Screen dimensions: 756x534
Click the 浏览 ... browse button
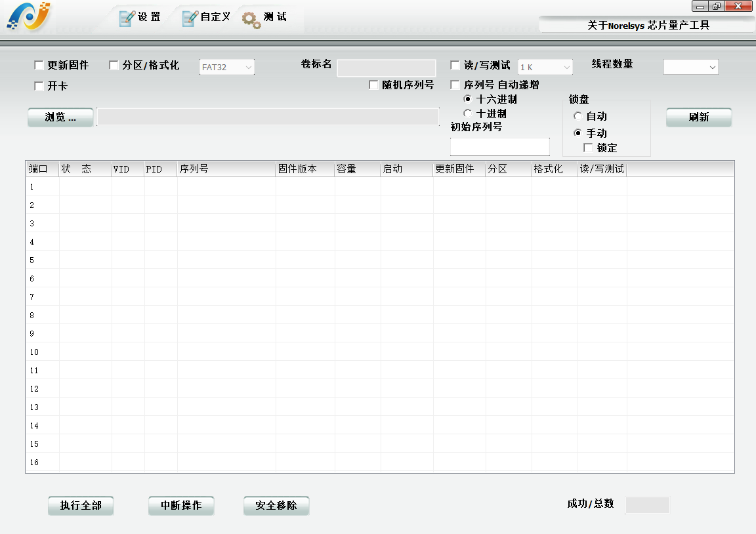(x=60, y=117)
